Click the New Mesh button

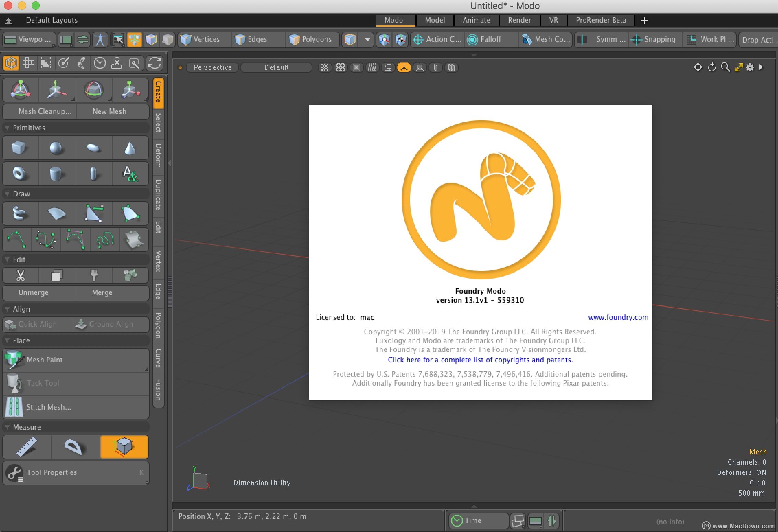pyautogui.click(x=112, y=112)
